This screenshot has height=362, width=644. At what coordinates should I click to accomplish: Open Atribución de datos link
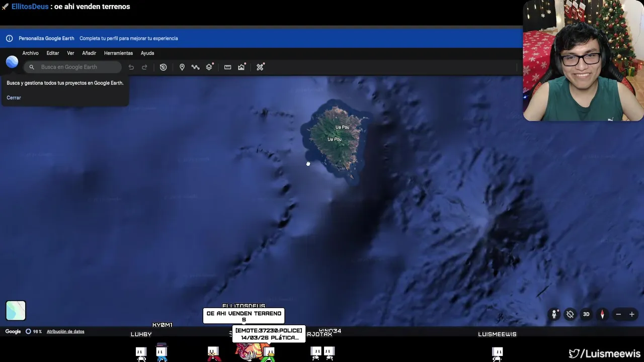[x=65, y=331]
